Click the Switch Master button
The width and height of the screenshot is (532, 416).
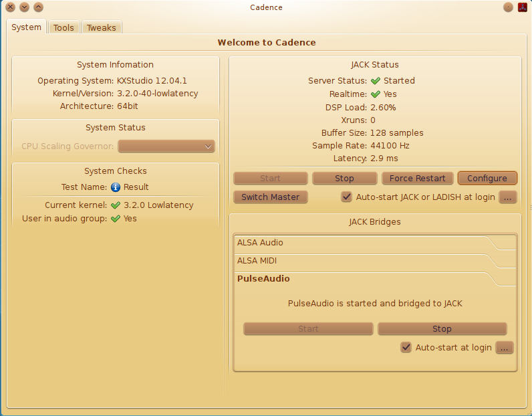pyautogui.click(x=271, y=197)
